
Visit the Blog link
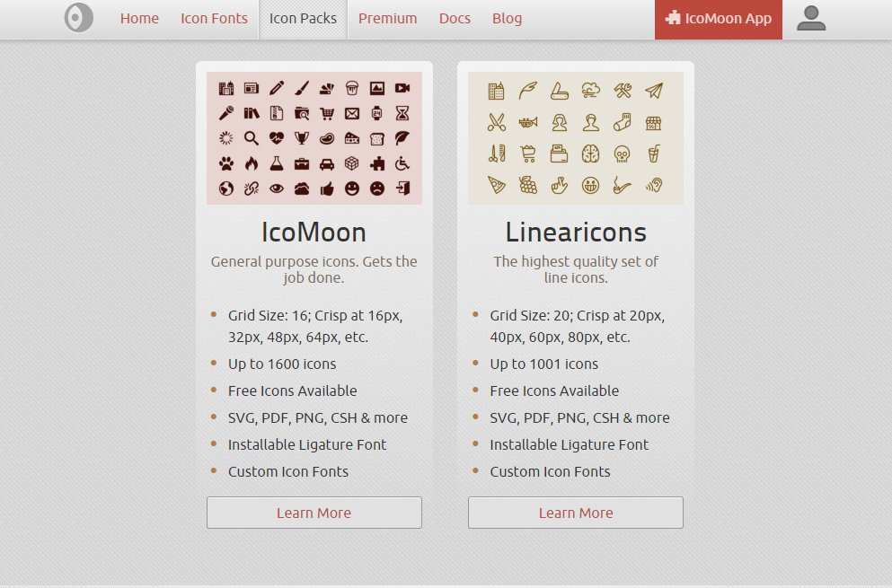(x=507, y=19)
